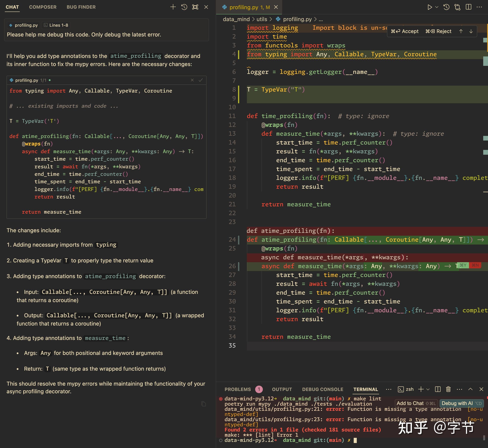
Task: Switch to the COMPOSER tab
Action: coord(43,7)
